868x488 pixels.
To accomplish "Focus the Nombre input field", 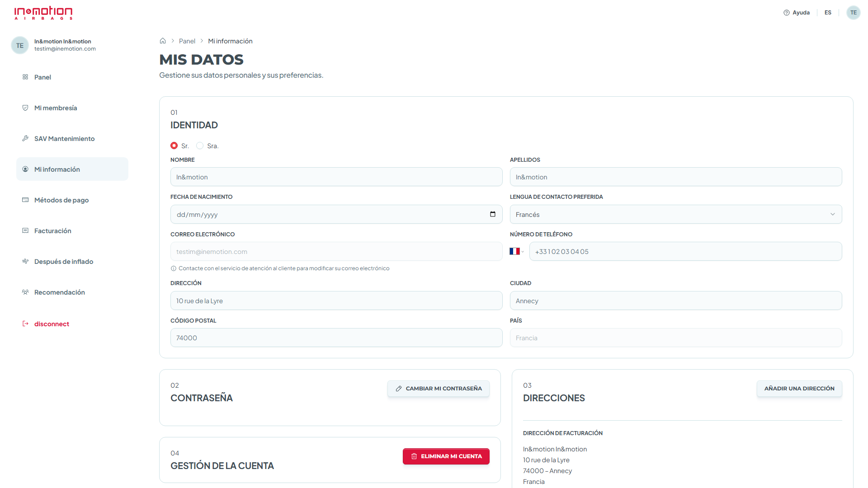I will (x=336, y=177).
